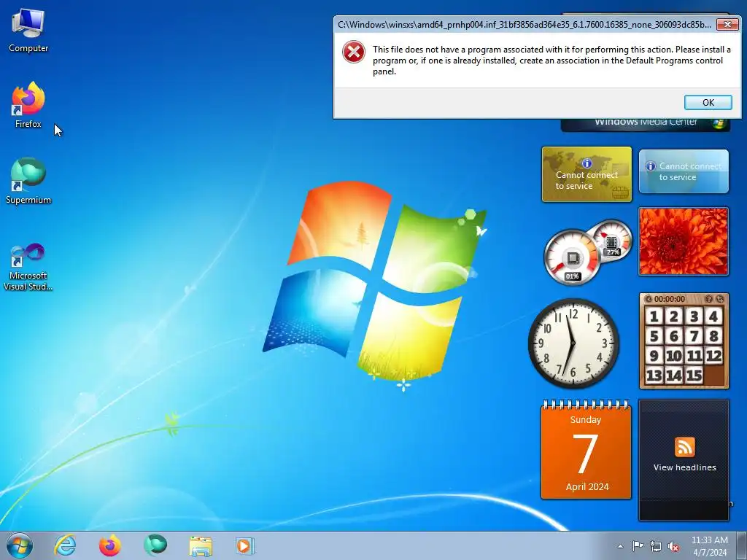Click puzzle tile 8
The image size is (747, 560).
pyautogui.click(x=713, y=336)
